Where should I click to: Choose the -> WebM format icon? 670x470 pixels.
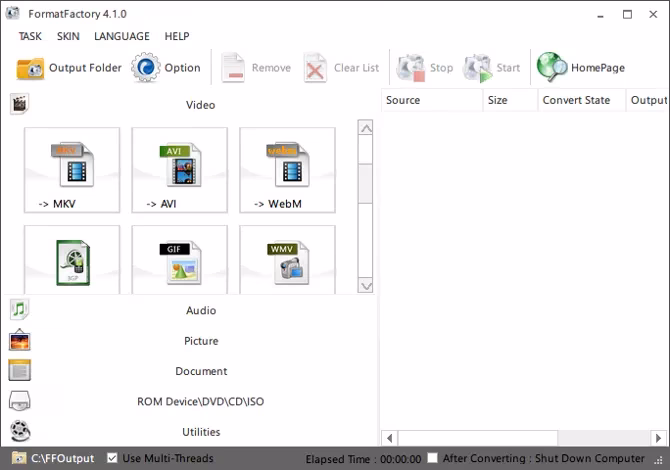[x=287, y=170]
